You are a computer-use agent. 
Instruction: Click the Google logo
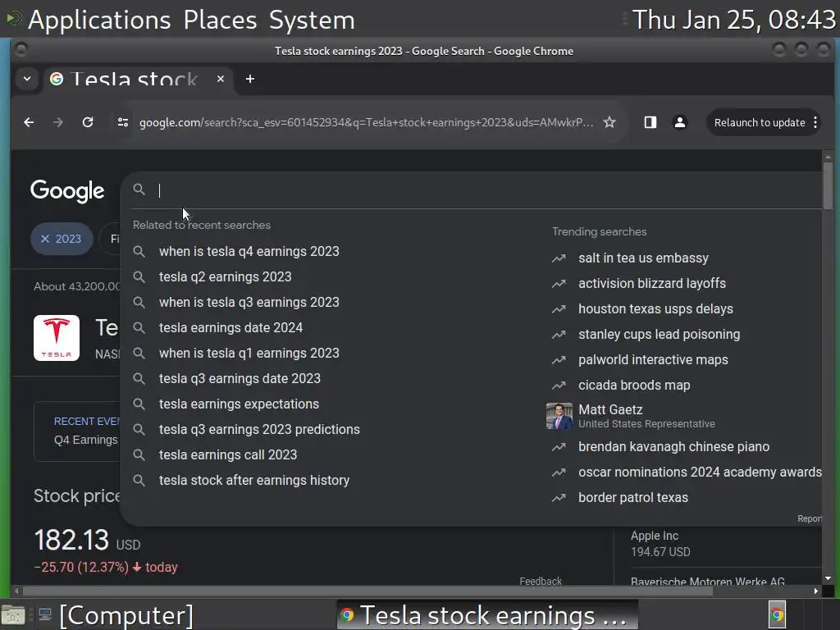[67, 190]
